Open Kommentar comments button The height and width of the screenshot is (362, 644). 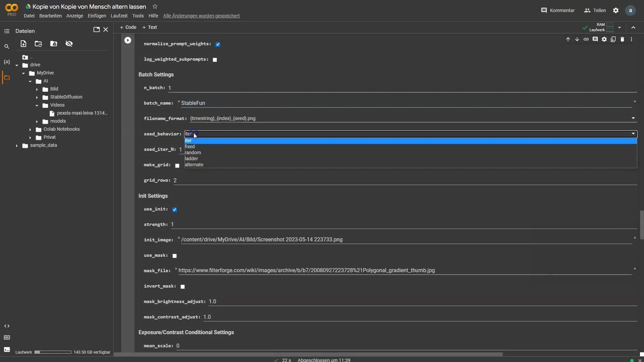pyautogui.click(x=558, y=10)
